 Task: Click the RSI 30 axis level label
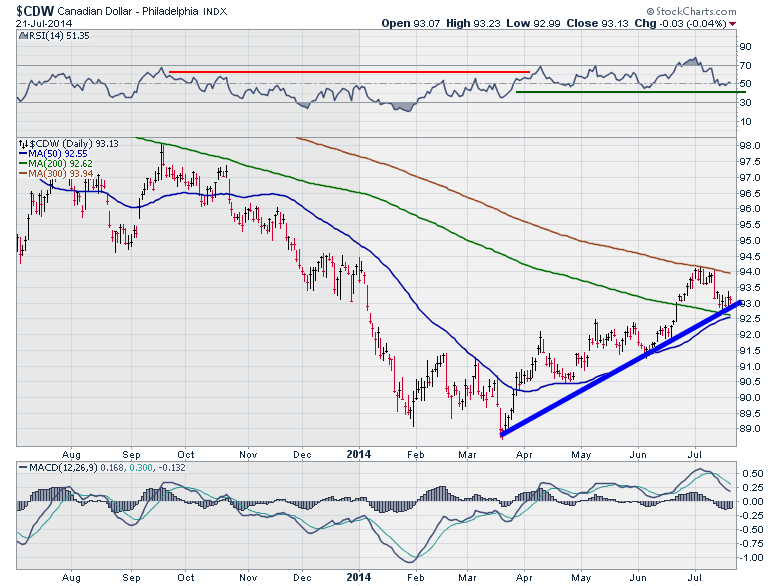coord(745,102)
